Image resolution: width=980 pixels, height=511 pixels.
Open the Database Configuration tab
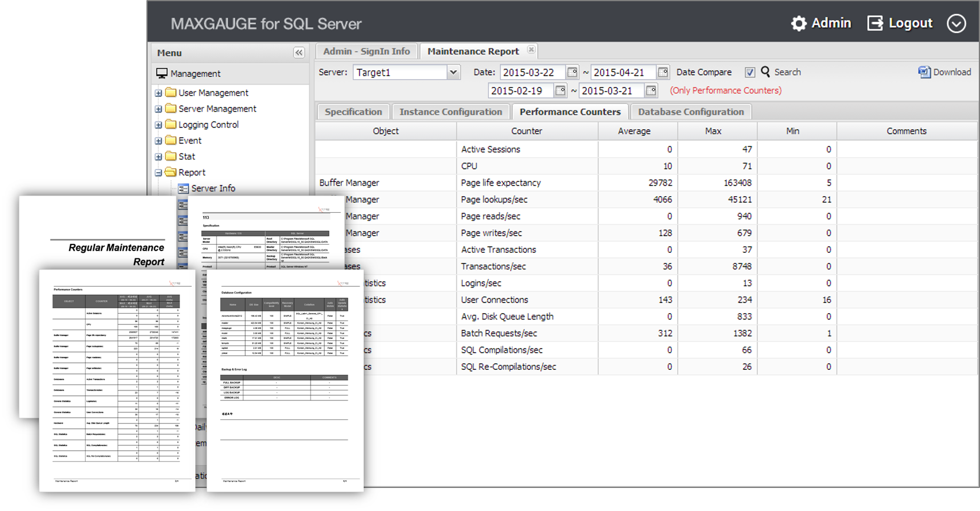(691, 112)
